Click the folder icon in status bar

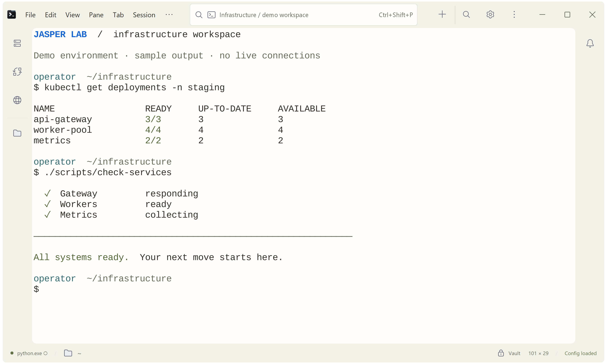click(x=68, y=353)
